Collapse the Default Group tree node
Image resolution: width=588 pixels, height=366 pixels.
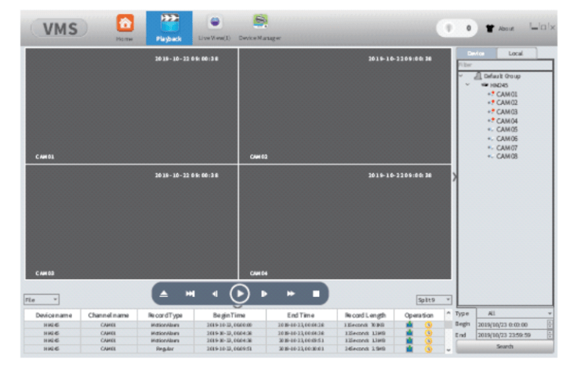click(462, 76)
